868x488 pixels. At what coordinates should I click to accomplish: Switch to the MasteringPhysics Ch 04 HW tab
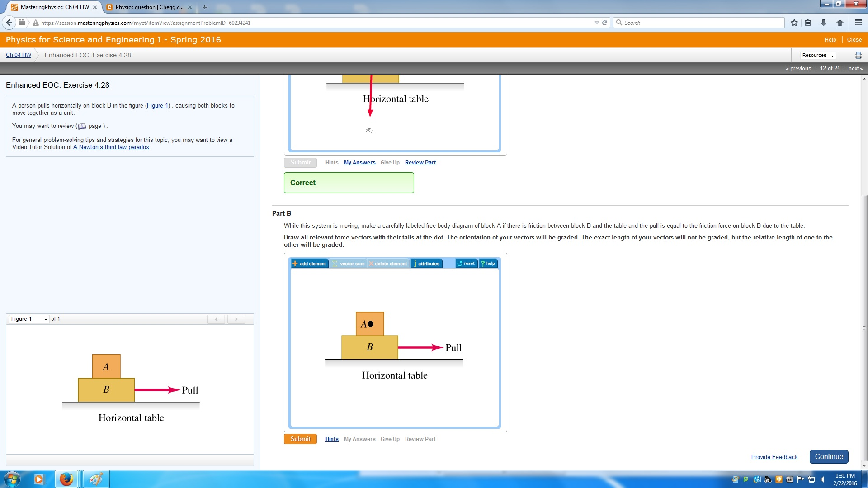click(52, 7)
